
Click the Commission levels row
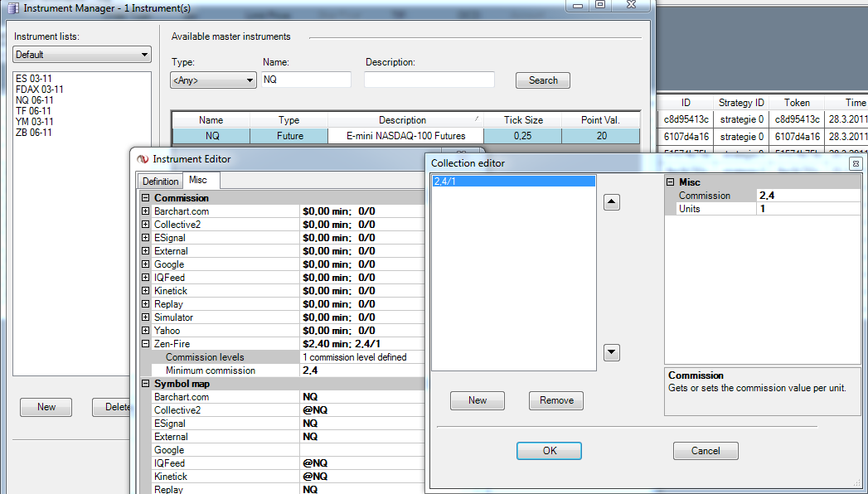coord(283,357)
